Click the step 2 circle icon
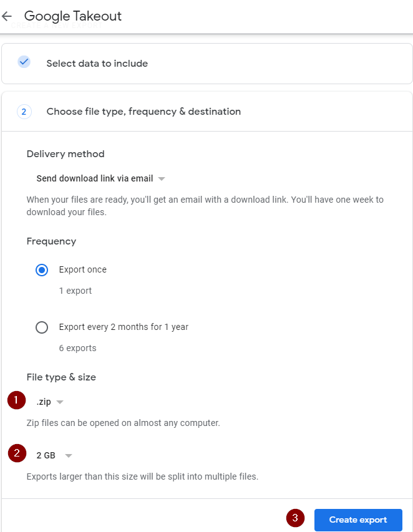The height and width of the screenshot is (532, 413). [x=24, y=112]
